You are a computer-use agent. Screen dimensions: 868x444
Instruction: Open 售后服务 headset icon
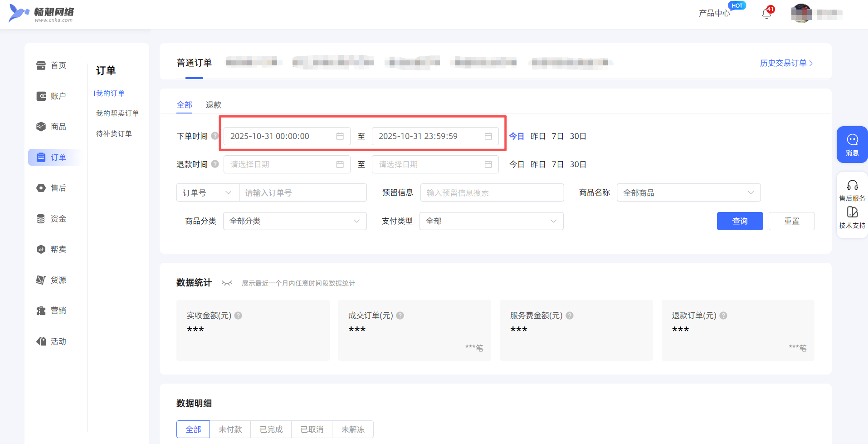click(x=852, y=185)
